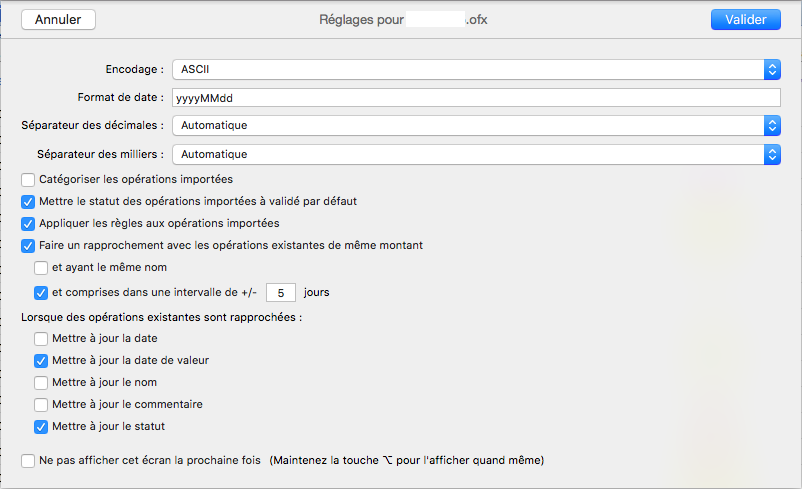Viewport: 802px width, 489px height.
Task: Check Mettre à jour le nom
Action: click(x=41, y=382)
